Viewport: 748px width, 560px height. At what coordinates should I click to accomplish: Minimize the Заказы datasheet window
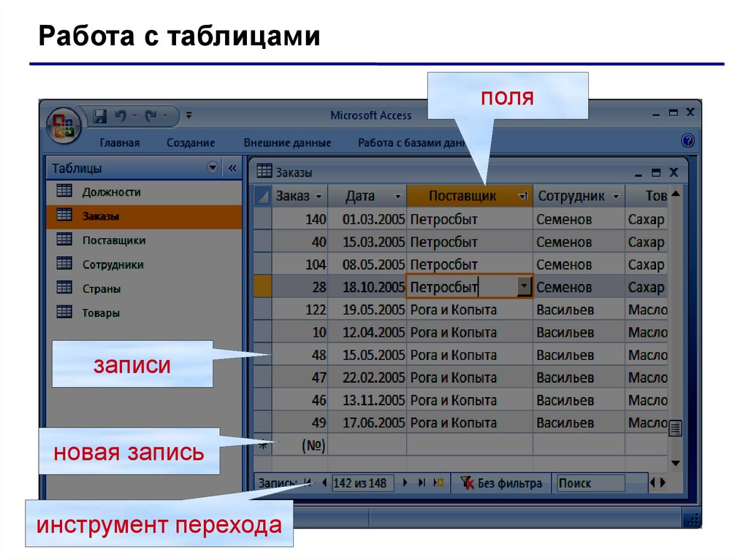[x=638, y=174]
